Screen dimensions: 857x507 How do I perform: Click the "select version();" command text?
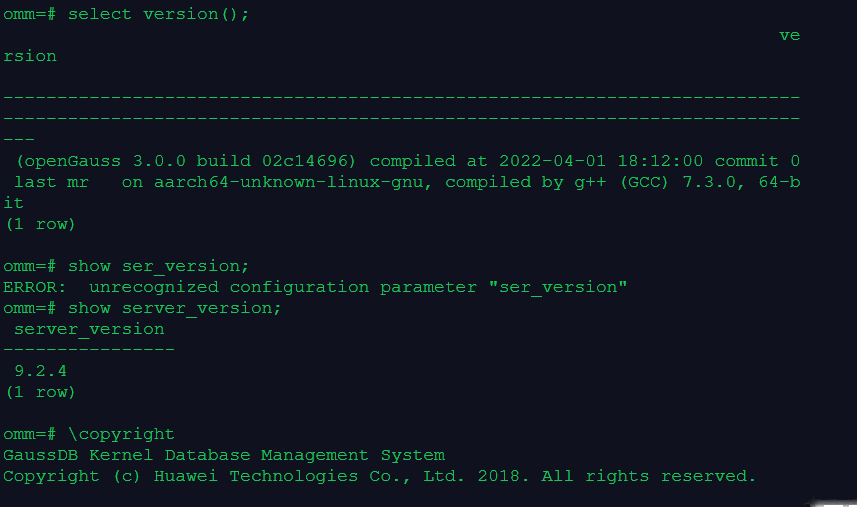pyautogui.click(x=158, y=14)
